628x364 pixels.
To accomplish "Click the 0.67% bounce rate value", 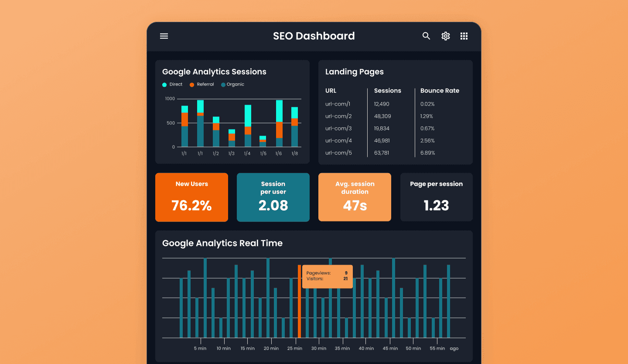I will pyautogui.click(x=427, y=129).
